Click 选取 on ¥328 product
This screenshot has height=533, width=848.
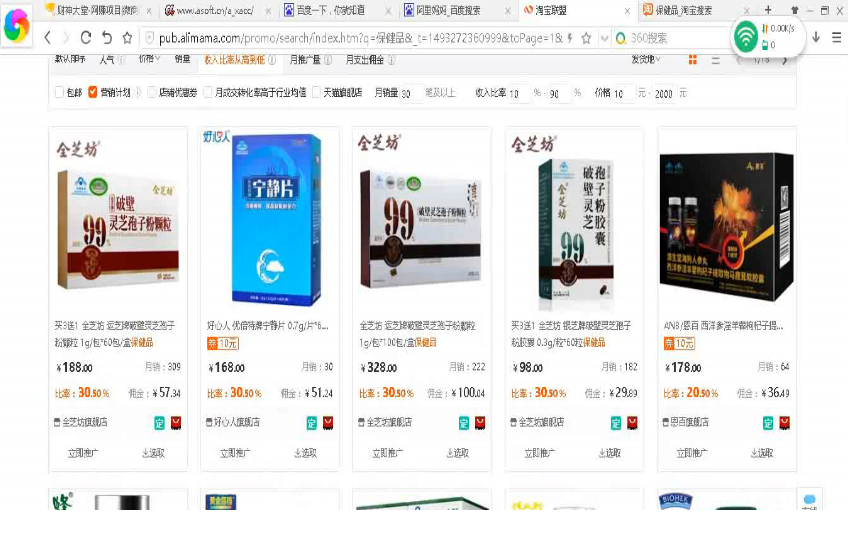point(458,453)
